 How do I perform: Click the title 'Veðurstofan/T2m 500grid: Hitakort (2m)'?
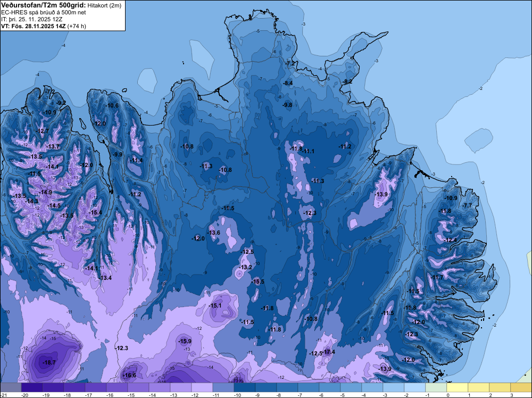point(61,5)
